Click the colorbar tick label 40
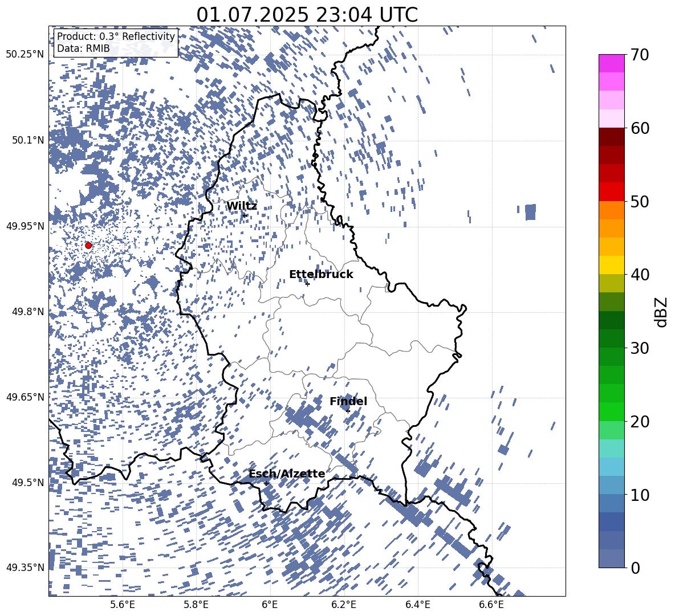The height and width of the screenshot is (616, 675). 640,275
